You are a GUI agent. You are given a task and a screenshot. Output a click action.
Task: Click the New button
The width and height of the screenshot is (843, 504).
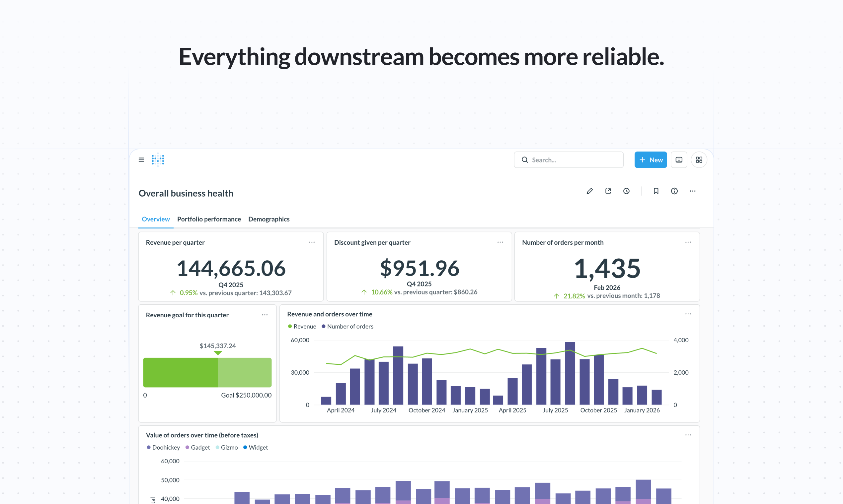point(650,159)
